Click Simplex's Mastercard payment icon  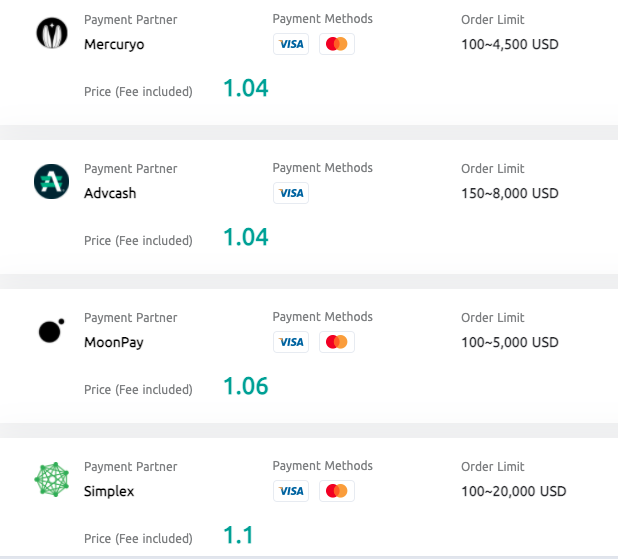[x=337, y=491]
